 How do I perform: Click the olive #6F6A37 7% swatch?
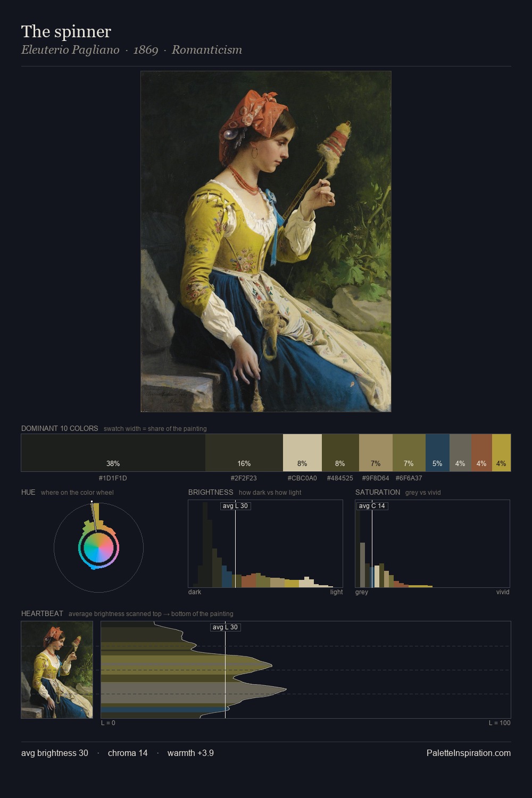coord(409,453)
